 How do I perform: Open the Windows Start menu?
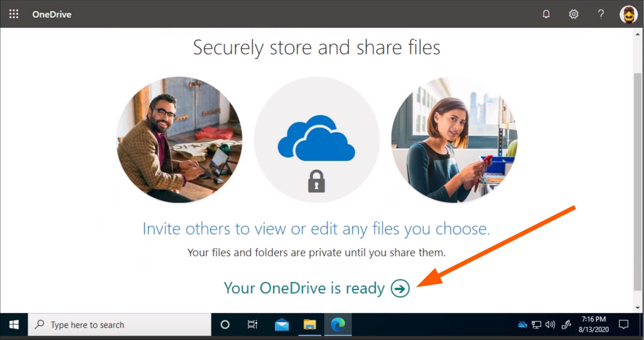pos(13,325)
